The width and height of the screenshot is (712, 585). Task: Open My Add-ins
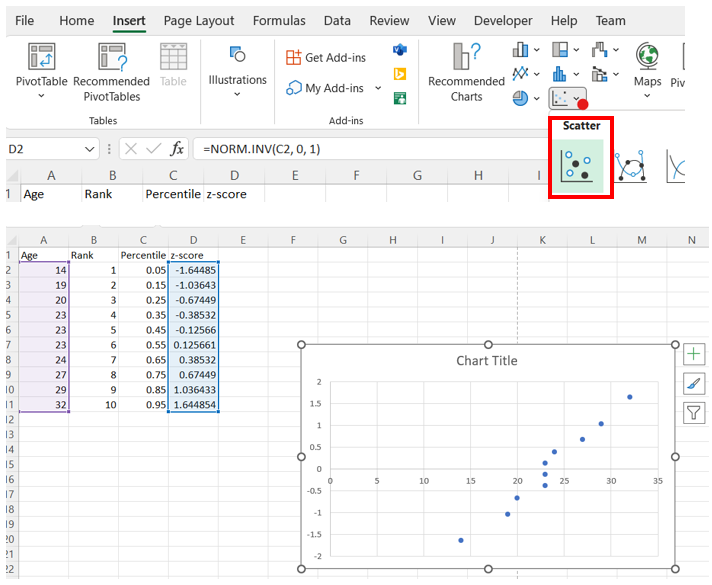[325, 88]
